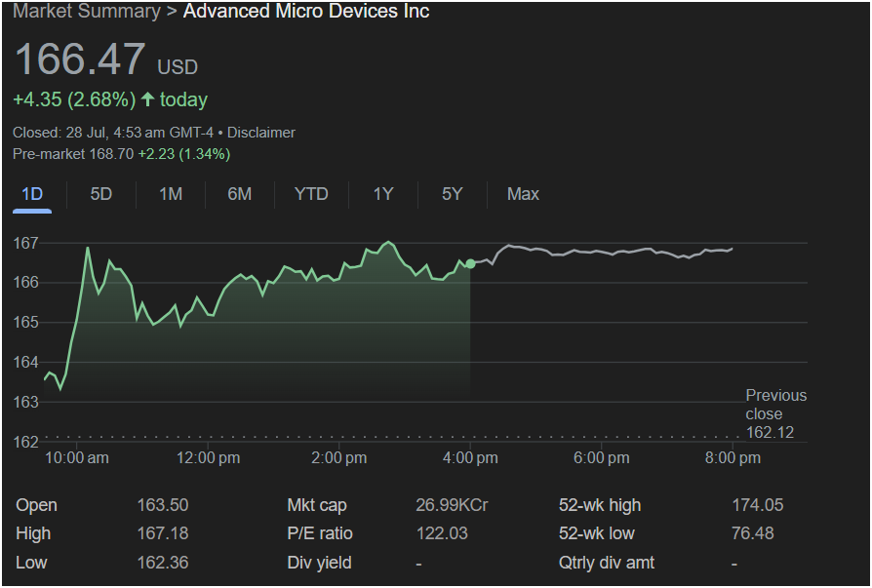872x588 pixels.
Task: Click the High value 167.18
Action: [163, 533]
